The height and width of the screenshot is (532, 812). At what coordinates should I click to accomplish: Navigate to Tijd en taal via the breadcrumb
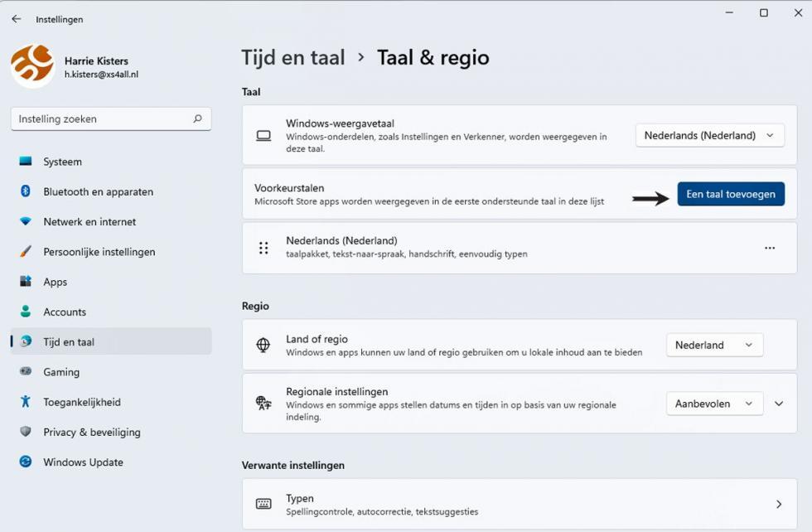(x=292, y=57)
